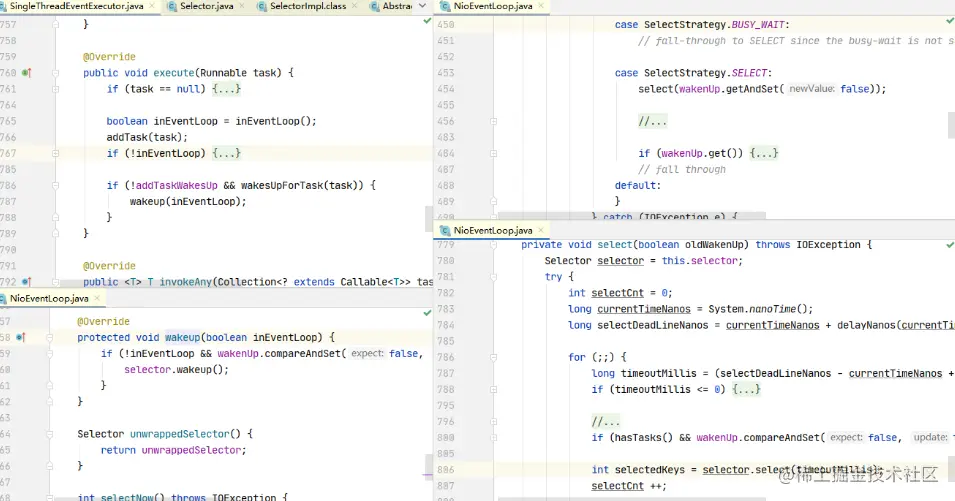Expand fold marker at line 788
The image size is (955, 501).
(x=493, y=390)
